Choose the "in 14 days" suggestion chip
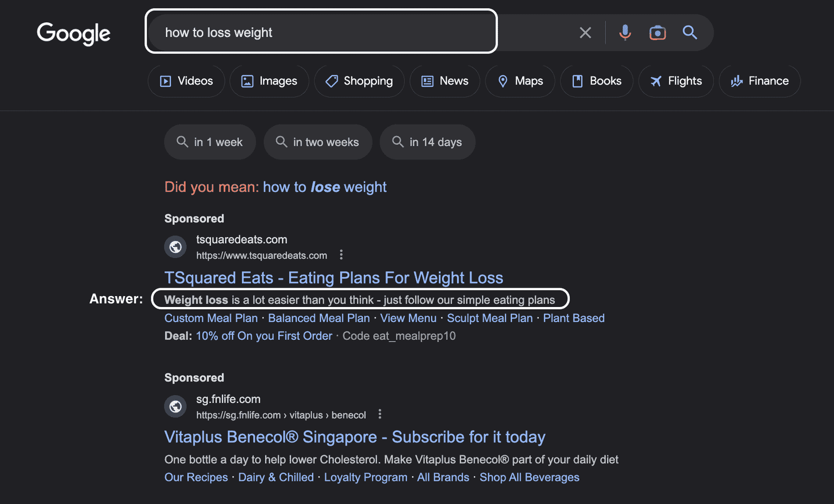The height and width of the screenshot is (504, 834). [427, 142]
